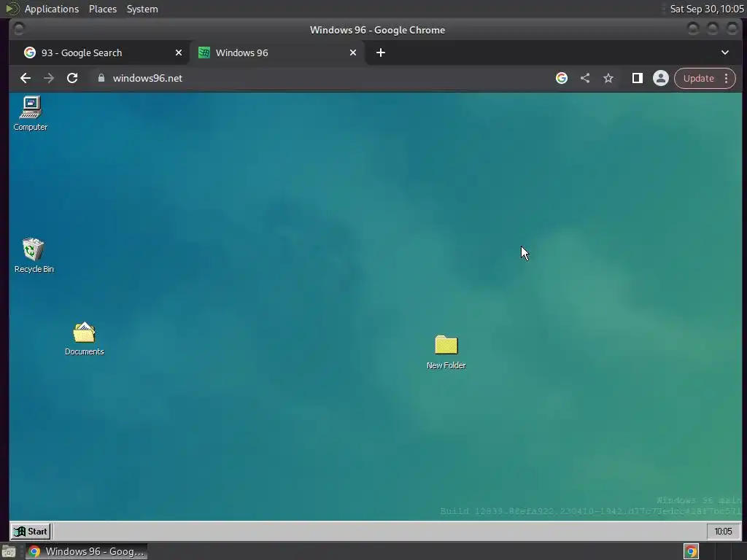The width and height of the screenshot is (747, 560).
Task: Select the New Folder icon on desktop
Action: 446,352
